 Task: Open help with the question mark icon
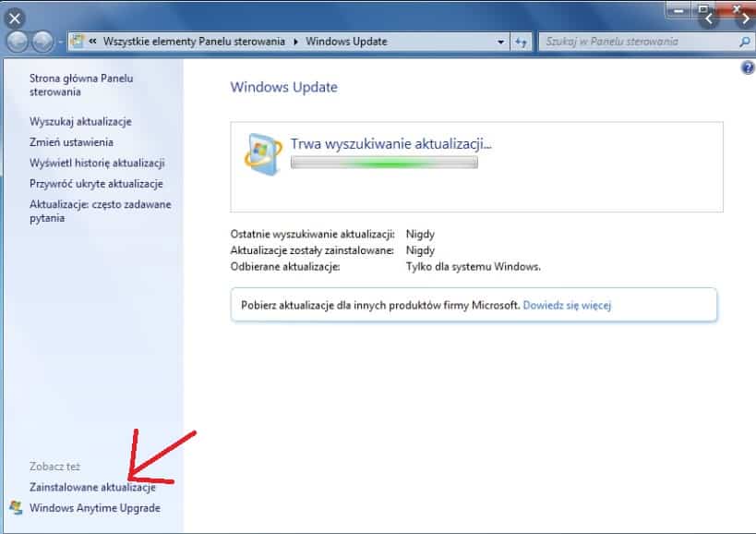click(748, 67)
